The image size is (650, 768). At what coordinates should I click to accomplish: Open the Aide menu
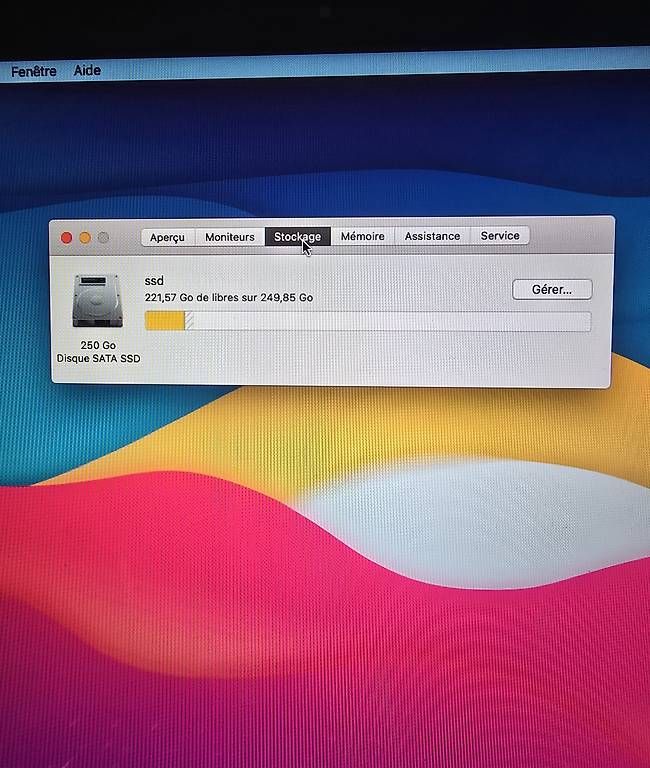coord(87,71)
